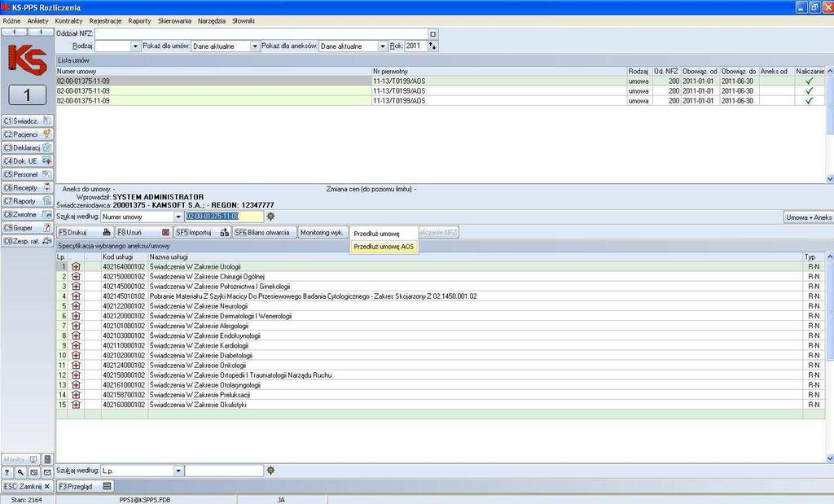The height and width of the screenshot is (504, 834).
Task: Click the magnifier search icon in sidebar
Action: (20, 472)
